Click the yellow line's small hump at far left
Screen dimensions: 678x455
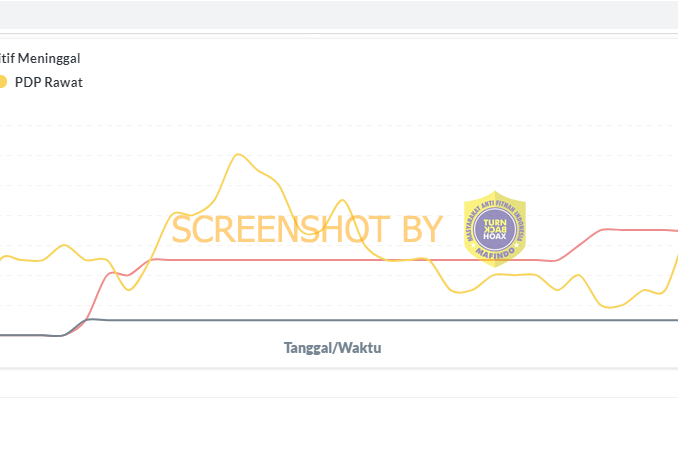tap(64, 246)
